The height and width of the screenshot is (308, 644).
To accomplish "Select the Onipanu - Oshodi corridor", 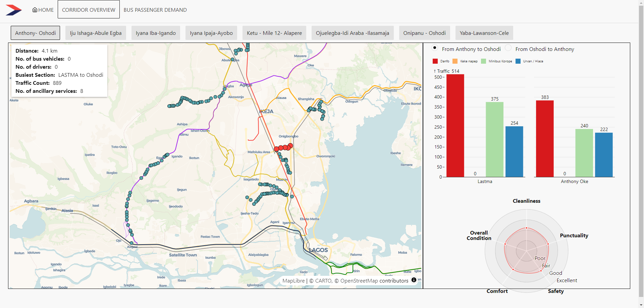I will [424, 33].
